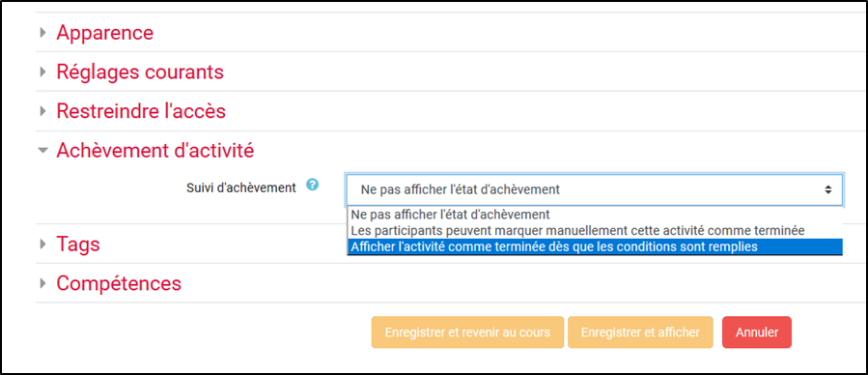Click the up-down arrows of the completion dropdown
This screenshot has width=868, height=375.
point(828,190)
